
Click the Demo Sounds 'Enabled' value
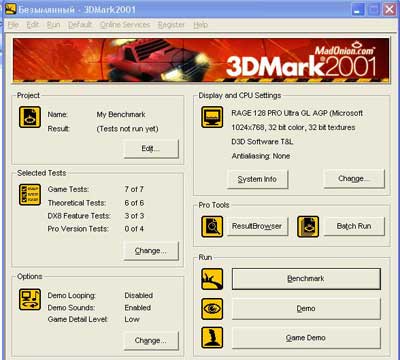pos(138,308)
